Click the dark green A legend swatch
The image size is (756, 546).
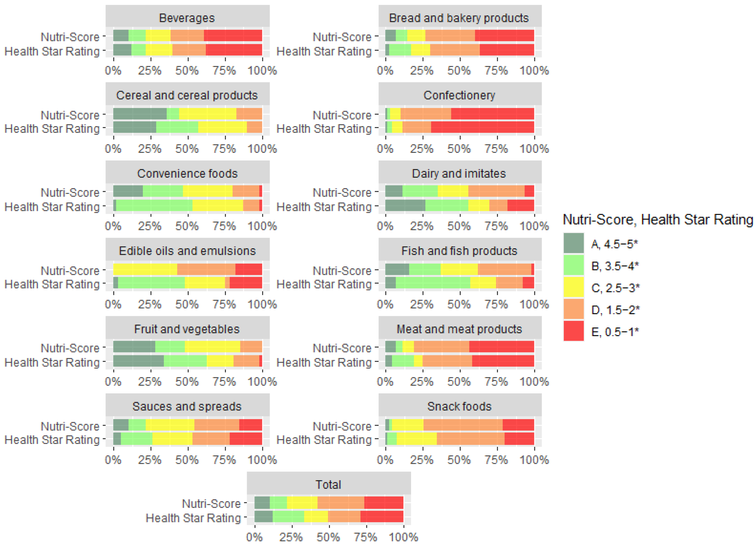[x=573, y=243]
